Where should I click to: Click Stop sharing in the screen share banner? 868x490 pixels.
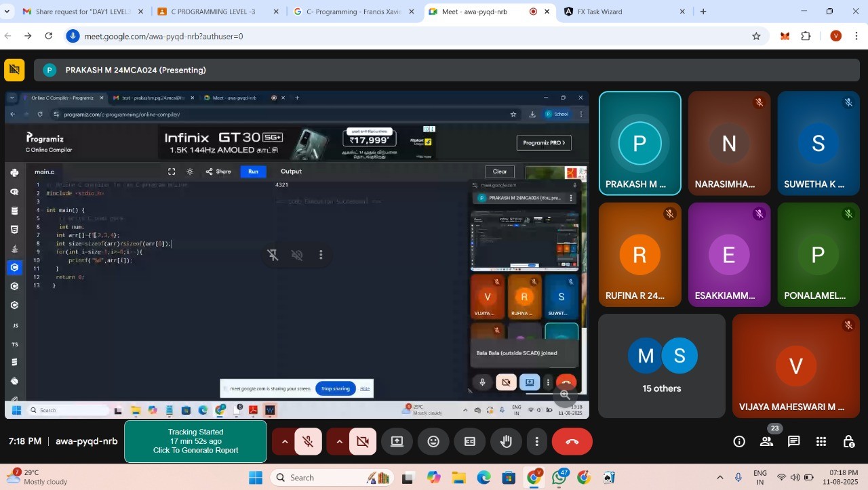coord(335,388)
